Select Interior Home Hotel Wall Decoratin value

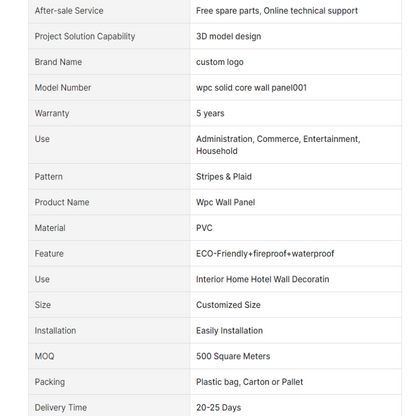pos(263,279)
